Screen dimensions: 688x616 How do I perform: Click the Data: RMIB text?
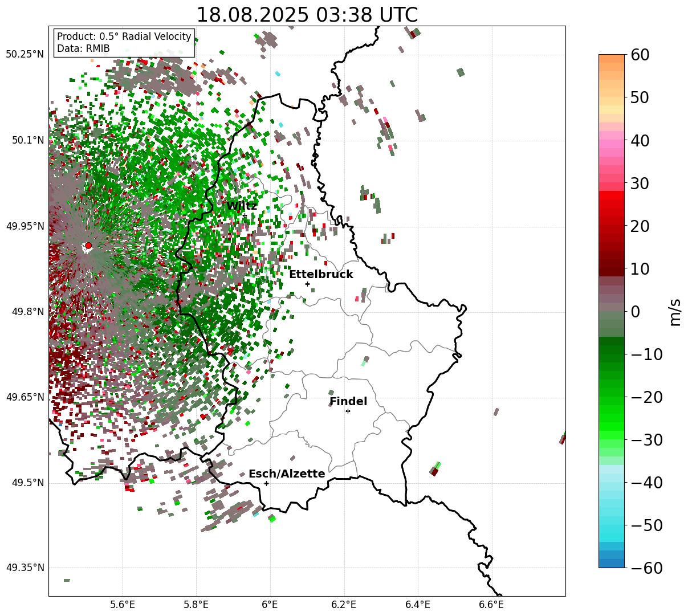[83, 49]
